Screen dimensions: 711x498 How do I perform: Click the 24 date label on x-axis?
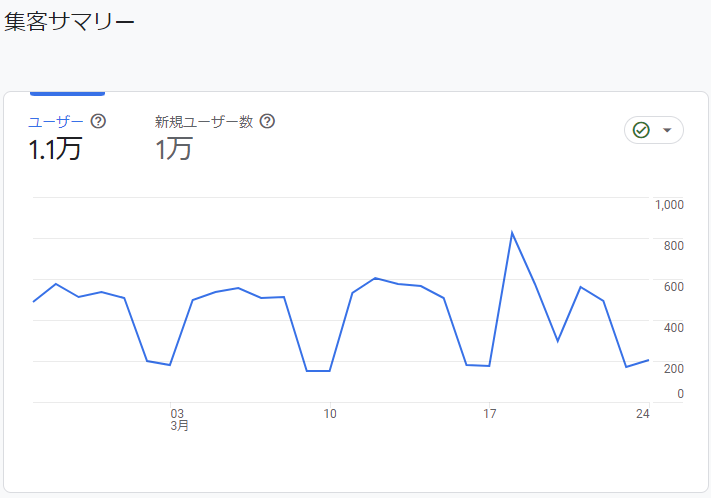642,413
